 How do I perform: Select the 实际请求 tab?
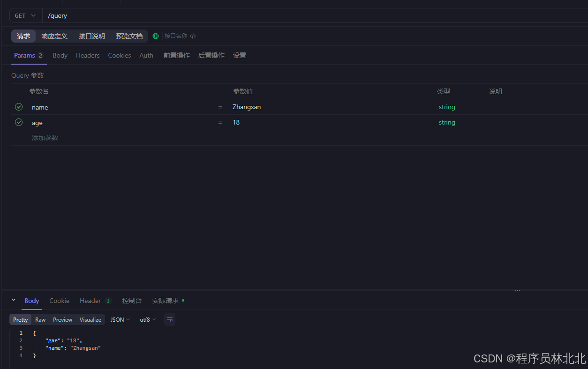pos(168,301)
